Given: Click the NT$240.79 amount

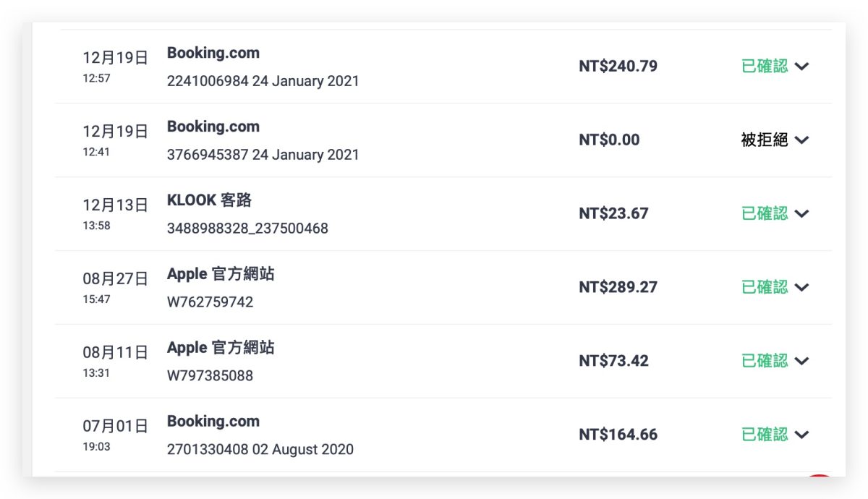Looking at the screenshot, I should coord(618,67).
